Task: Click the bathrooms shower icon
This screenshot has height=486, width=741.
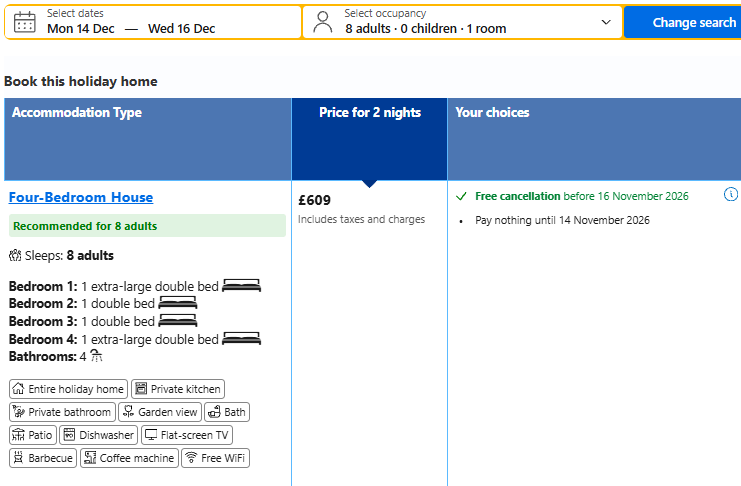Action: click(x=96, y=356)
